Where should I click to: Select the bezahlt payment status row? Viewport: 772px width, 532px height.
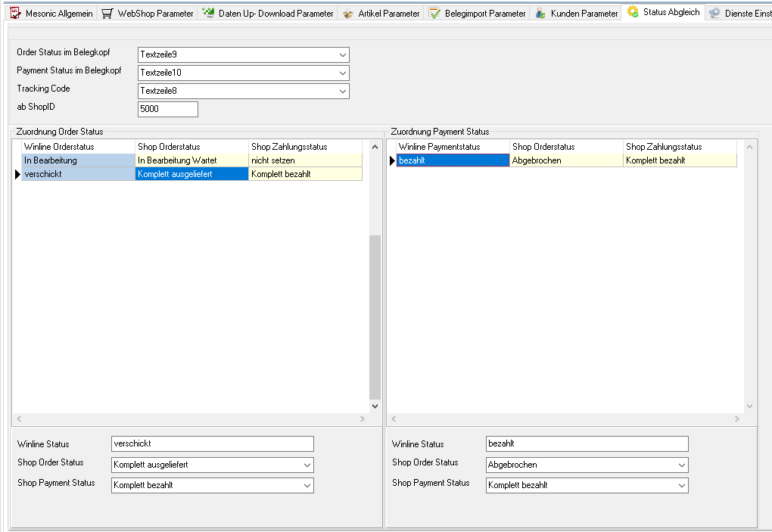(452, 160)
